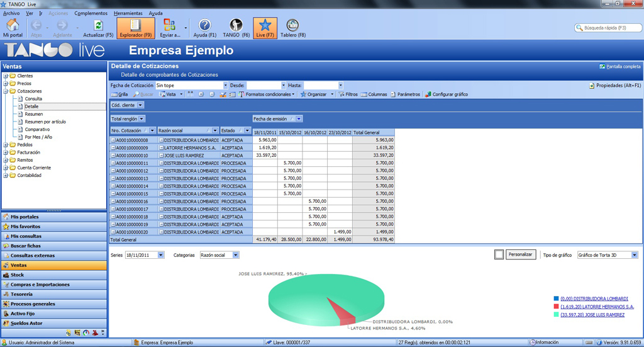Click the Filtros funnel button
Image resolution: width=644 pixels, height=347 pixels.
[348, 94]
